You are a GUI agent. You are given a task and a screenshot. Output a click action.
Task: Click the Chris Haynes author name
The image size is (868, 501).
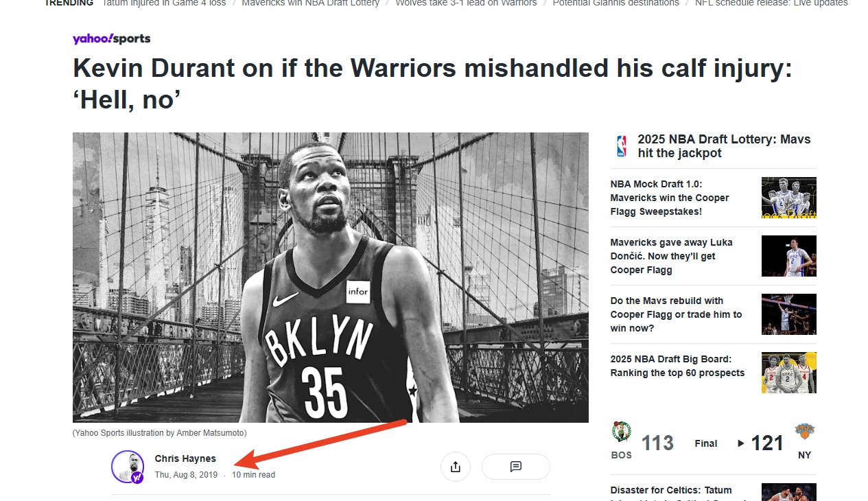(x=185, y=458)
